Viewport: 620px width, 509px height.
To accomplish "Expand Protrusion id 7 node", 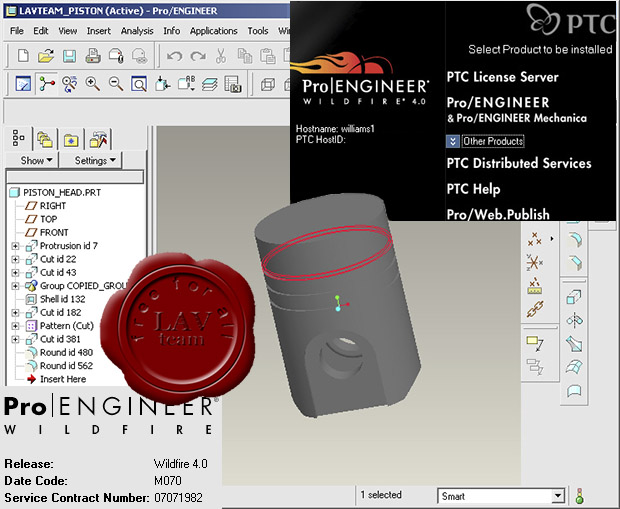I will (15, 246).
